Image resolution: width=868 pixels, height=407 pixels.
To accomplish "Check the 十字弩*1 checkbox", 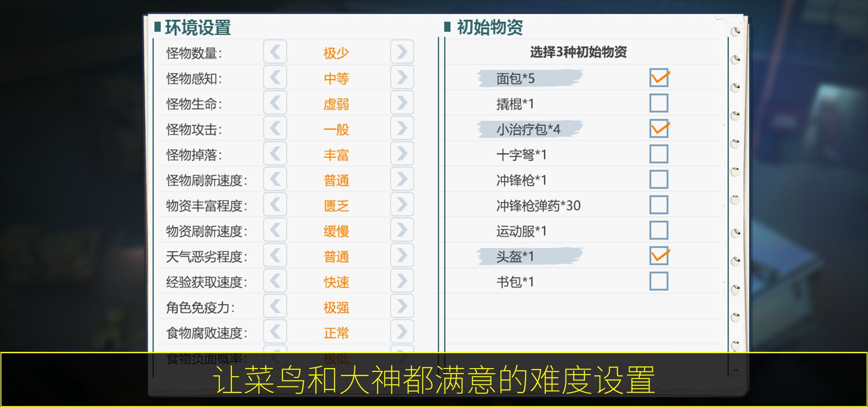I will point(659,154).
